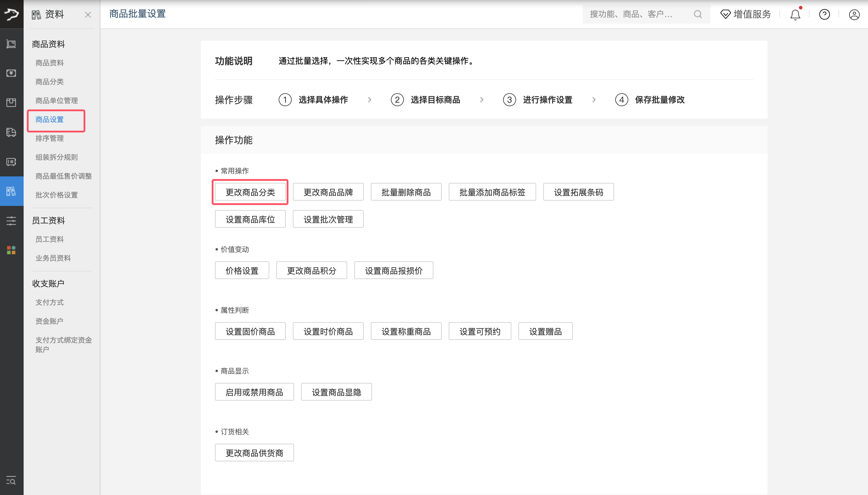Click step 2 选择目标商品
This screenshot has width=868, height=495.
click(425, 100)
